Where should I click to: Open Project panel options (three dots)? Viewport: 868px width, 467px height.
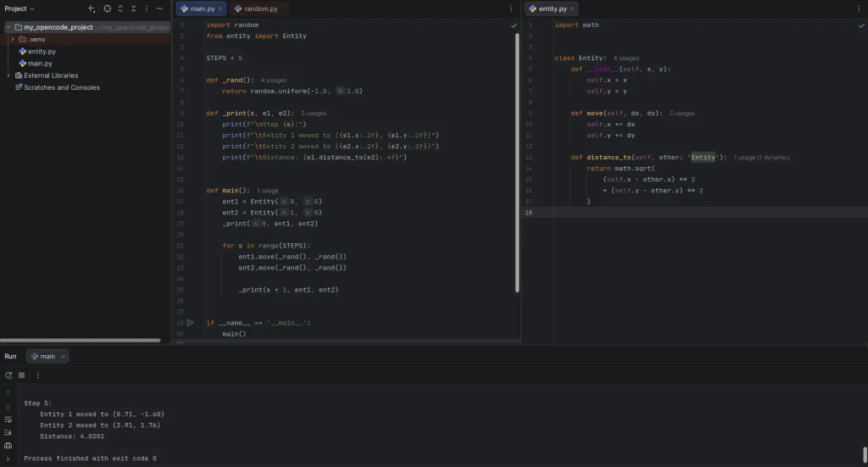click(x=147, y=8)
